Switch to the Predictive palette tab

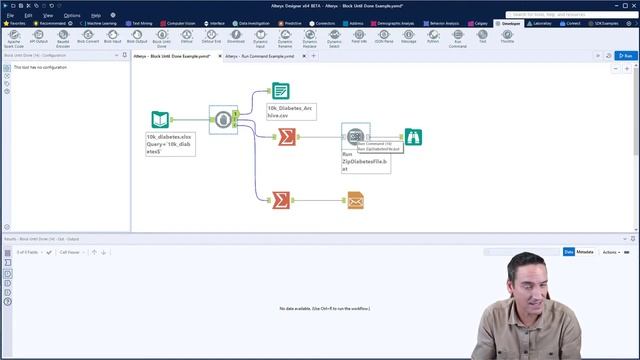tap(290, 23)
